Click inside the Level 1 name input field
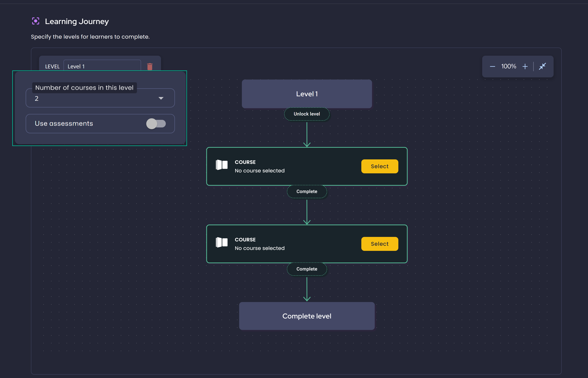The height and width of the screenshot is (378, 588). [102, 66]
